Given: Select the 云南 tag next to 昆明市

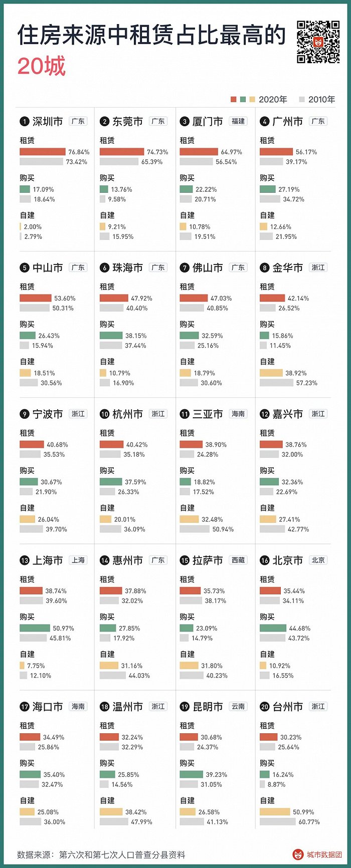Looking at the screenshot, I should pos(238,706).
